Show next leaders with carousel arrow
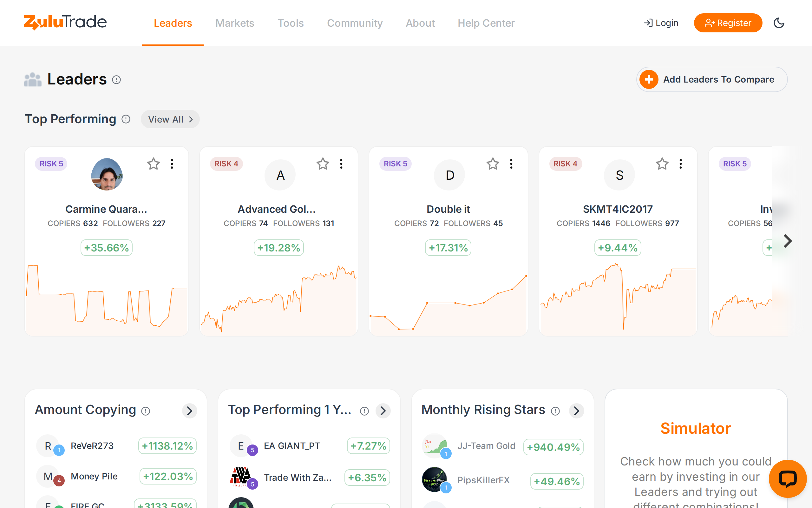812x508 pixels. (x=788, y=241)
